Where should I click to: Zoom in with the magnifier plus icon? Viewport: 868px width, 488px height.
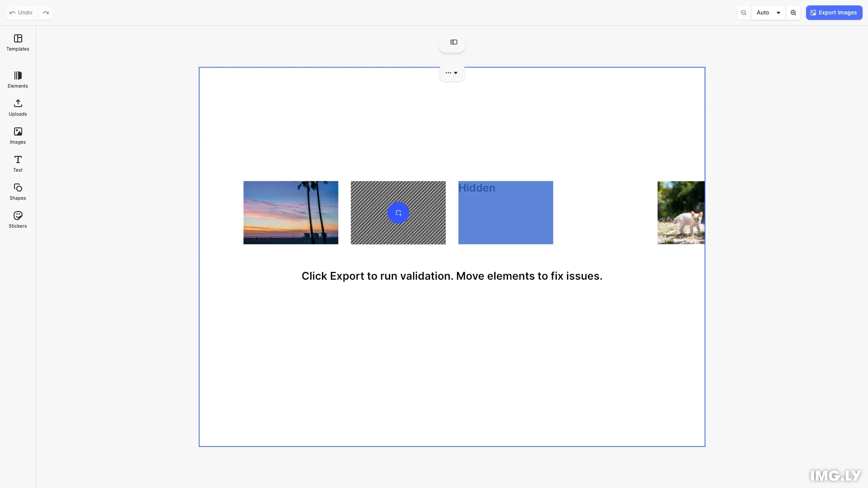tap(793, 13)
